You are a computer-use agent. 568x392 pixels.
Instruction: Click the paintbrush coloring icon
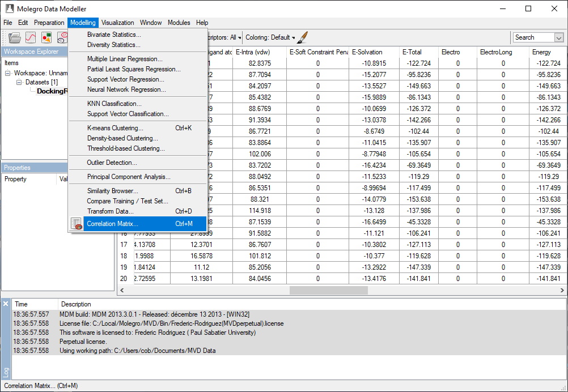pos(303,37)
